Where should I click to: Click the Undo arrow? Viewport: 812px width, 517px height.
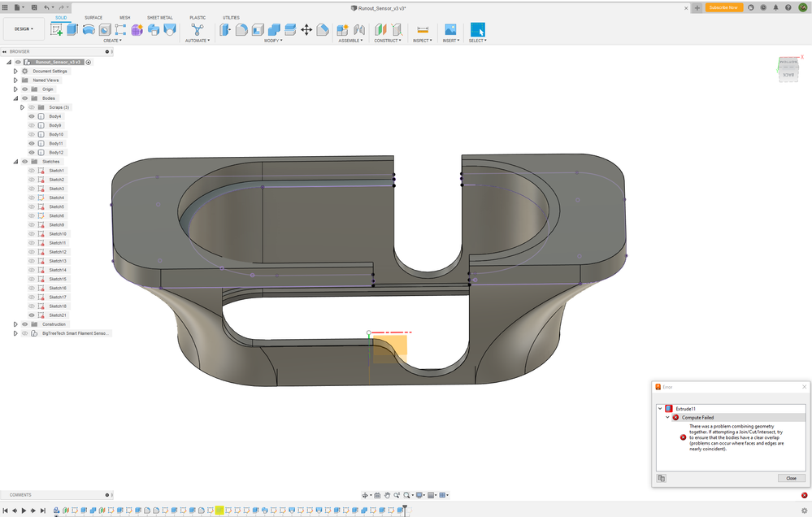coord(46,7)
